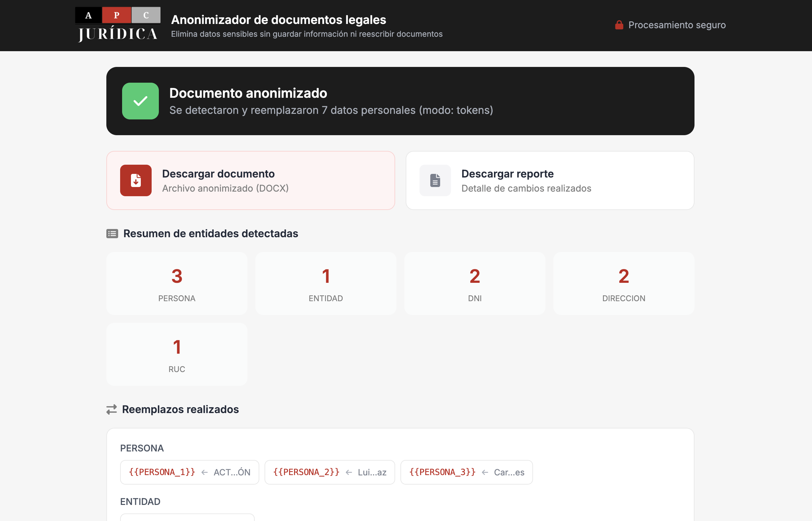Click the green checkmark success icon
Viewport: 812px width, 521px height.
pyautogui.click(x=140, y=101)
